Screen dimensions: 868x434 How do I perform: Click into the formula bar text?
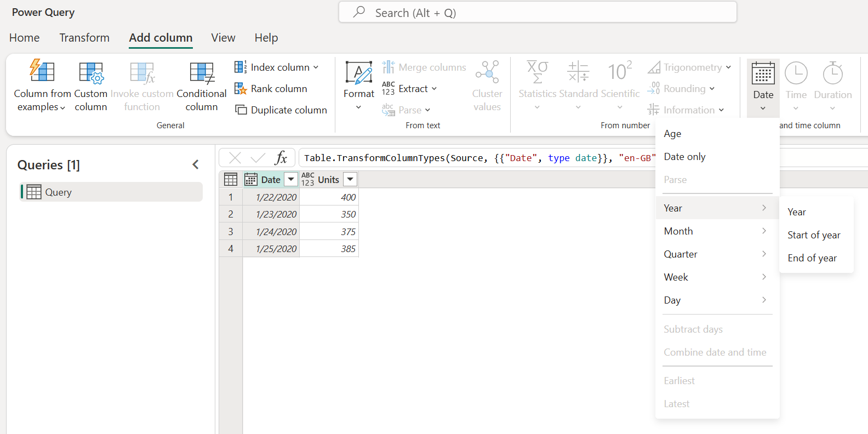(479, 158)
